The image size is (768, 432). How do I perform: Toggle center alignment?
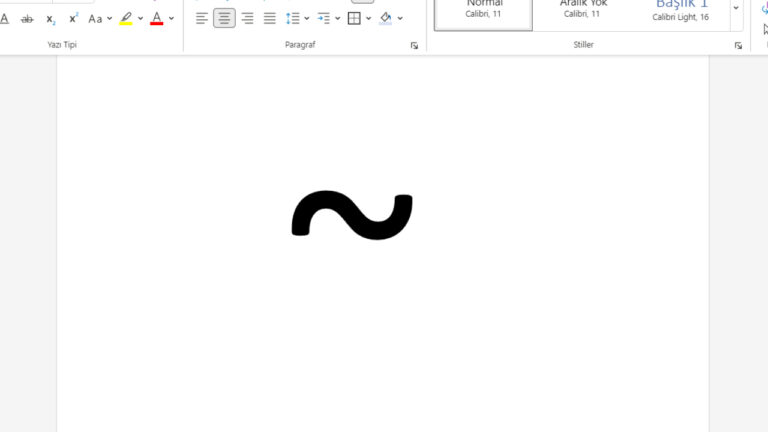point(224,18)
